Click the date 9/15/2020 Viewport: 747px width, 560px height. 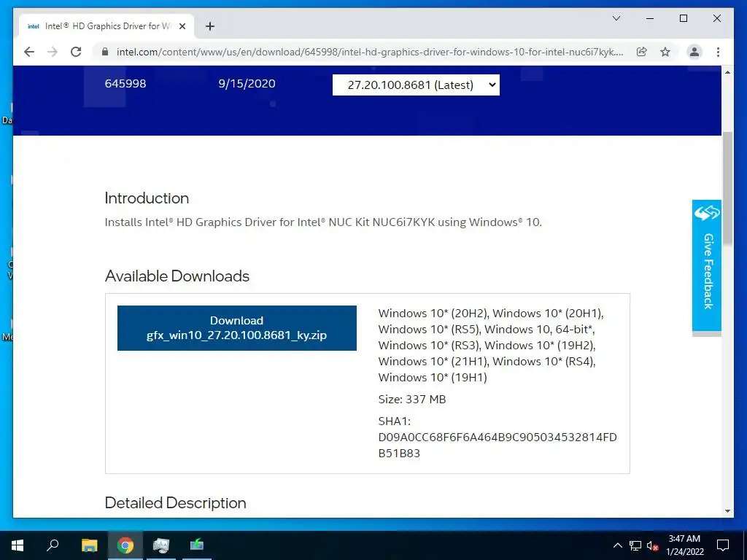tap(247, 84)
